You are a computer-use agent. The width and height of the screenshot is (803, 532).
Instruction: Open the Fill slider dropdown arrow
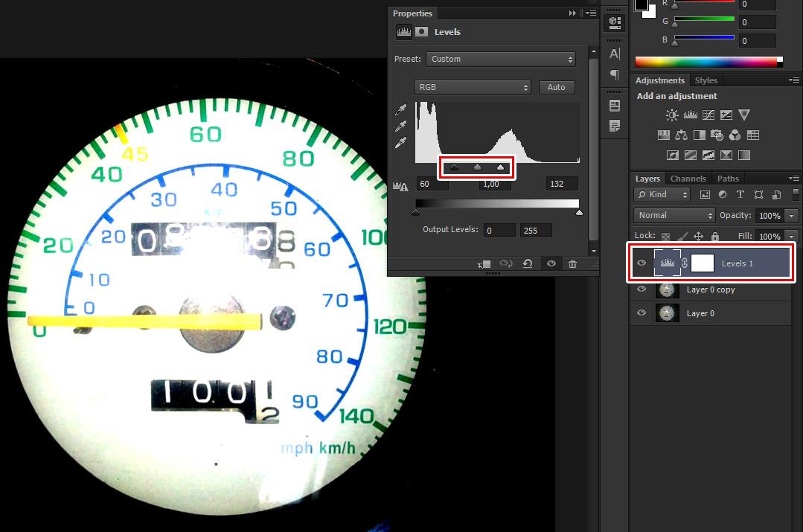(x=792, y=236)
